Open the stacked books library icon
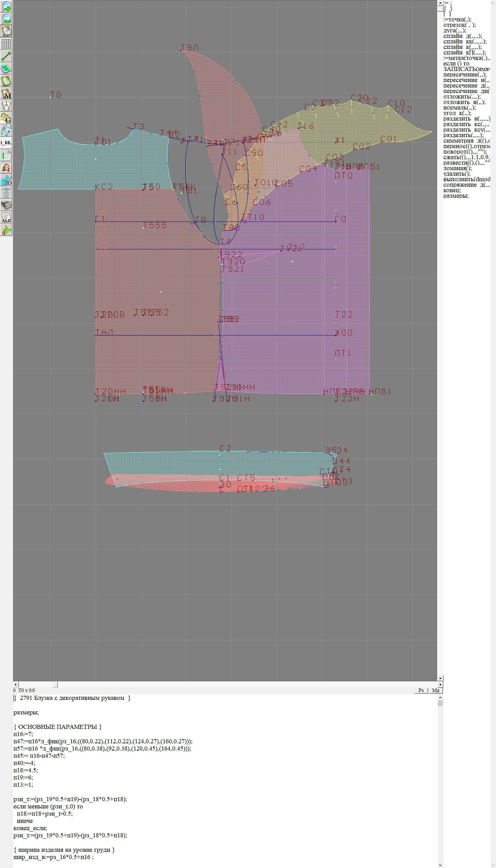 [x=6, y=205]
